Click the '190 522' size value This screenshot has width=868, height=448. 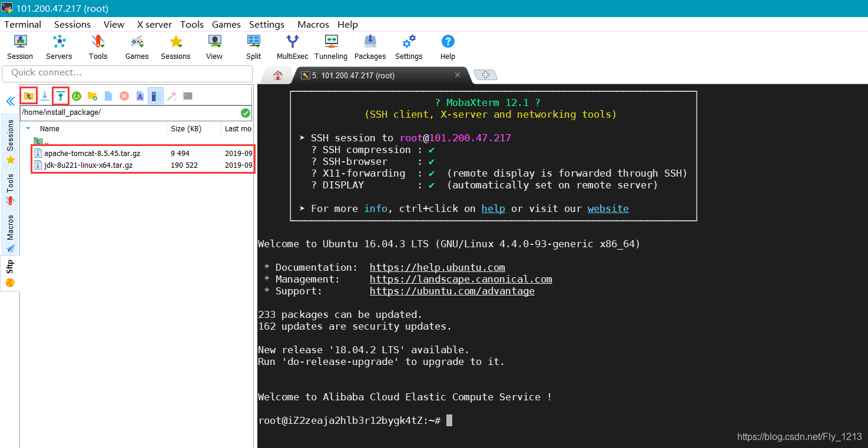(x=184, y=165)
